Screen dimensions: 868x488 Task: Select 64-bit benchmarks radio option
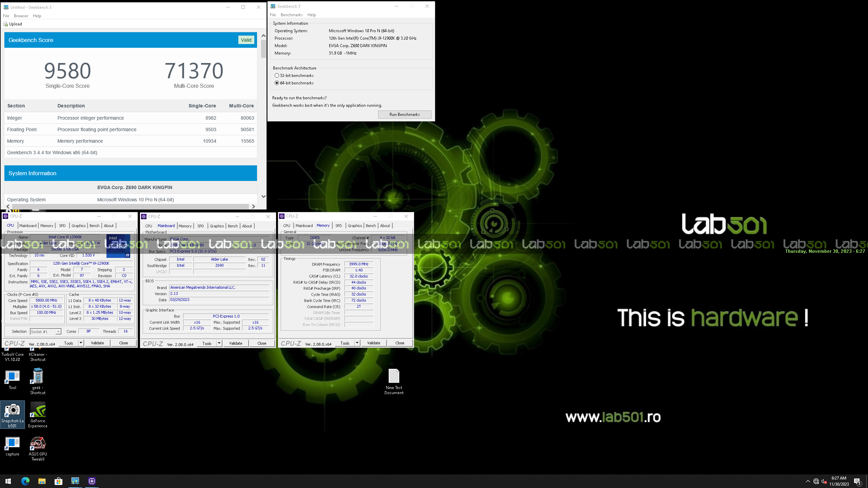click(x=277, y=83)
